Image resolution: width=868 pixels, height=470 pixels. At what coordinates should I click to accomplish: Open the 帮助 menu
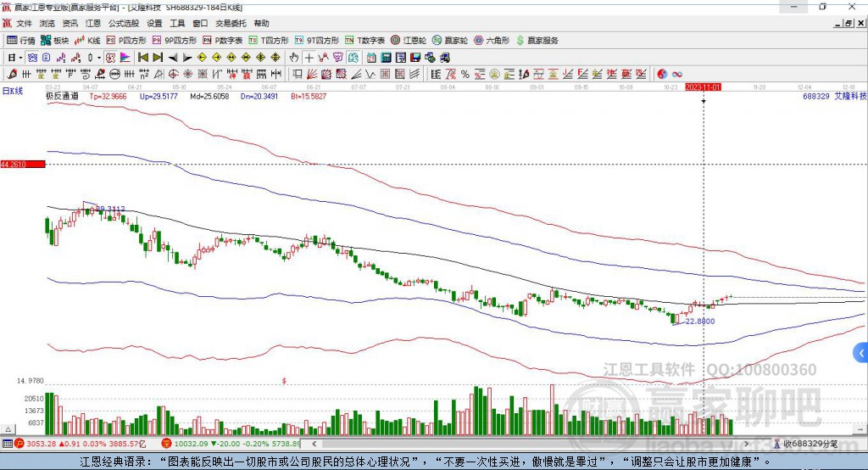[261, 23]
